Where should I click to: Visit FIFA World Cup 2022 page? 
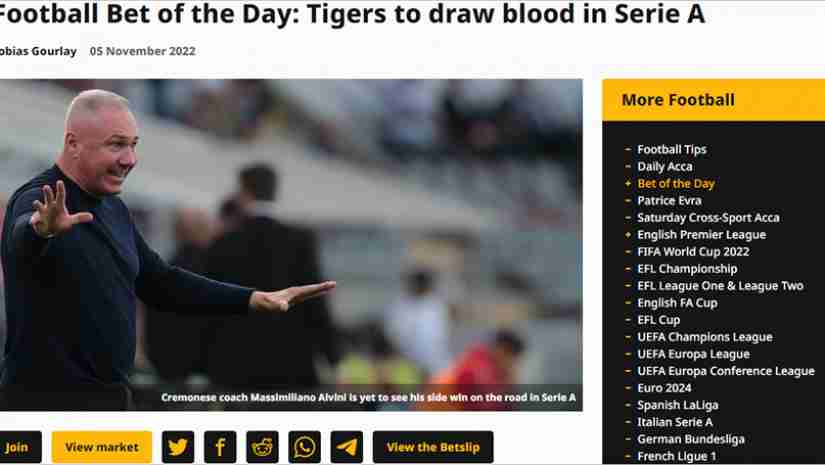[x=693, y=251]
